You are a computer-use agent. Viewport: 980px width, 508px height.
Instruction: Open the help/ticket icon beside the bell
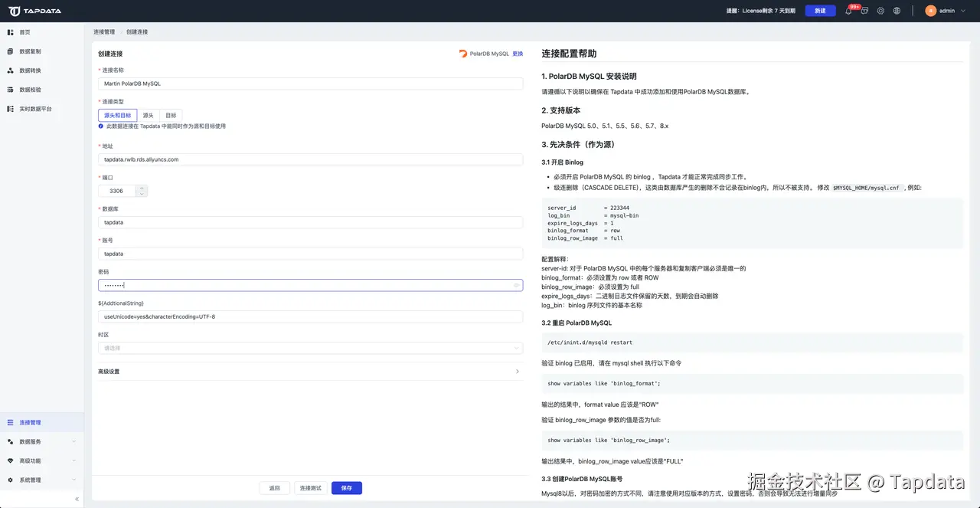864,11
